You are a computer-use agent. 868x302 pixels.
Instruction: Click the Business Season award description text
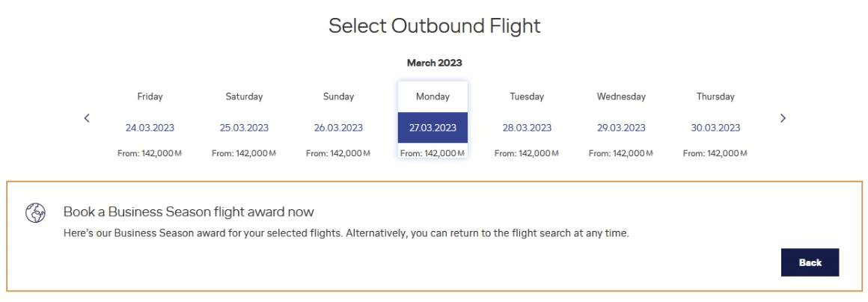[x=346, y=233]
